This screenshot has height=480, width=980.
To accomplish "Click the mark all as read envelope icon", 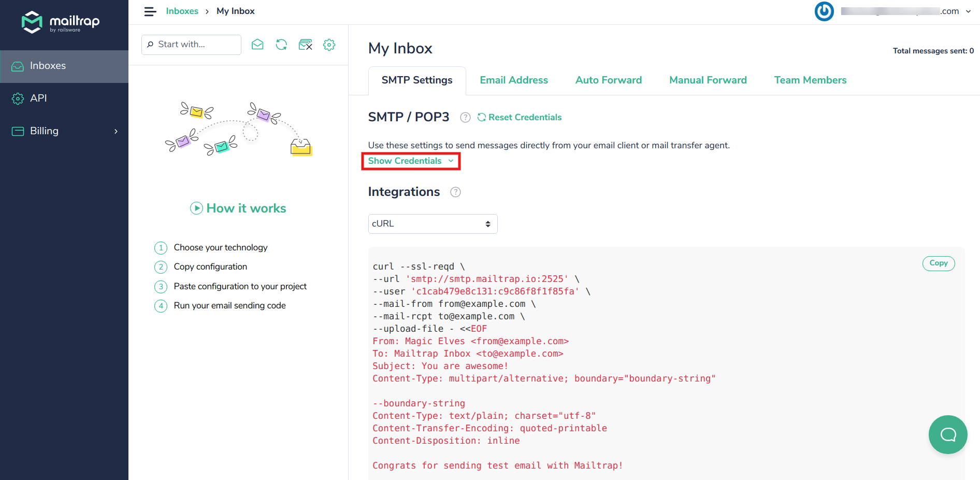I will click(x=257, y=45).
